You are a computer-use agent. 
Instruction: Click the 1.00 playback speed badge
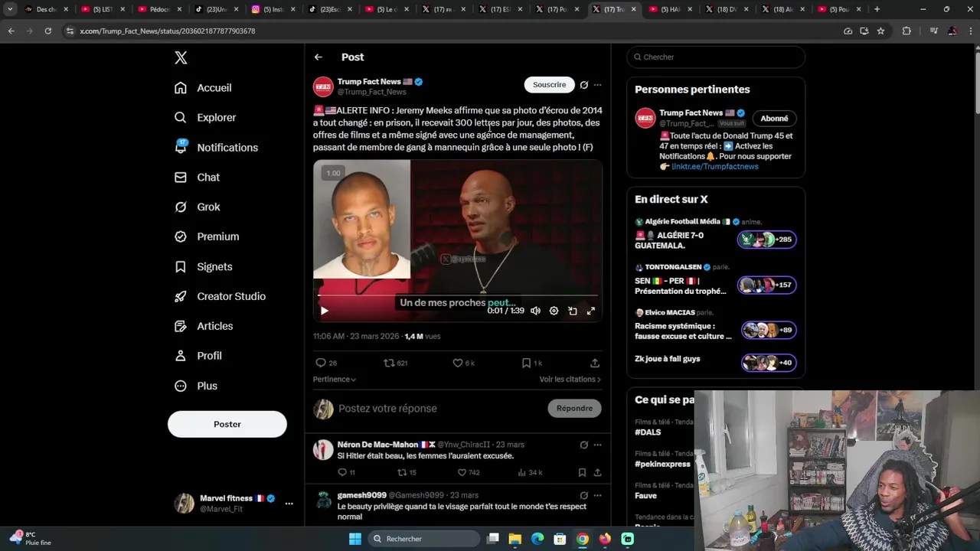tap(333, 173)
